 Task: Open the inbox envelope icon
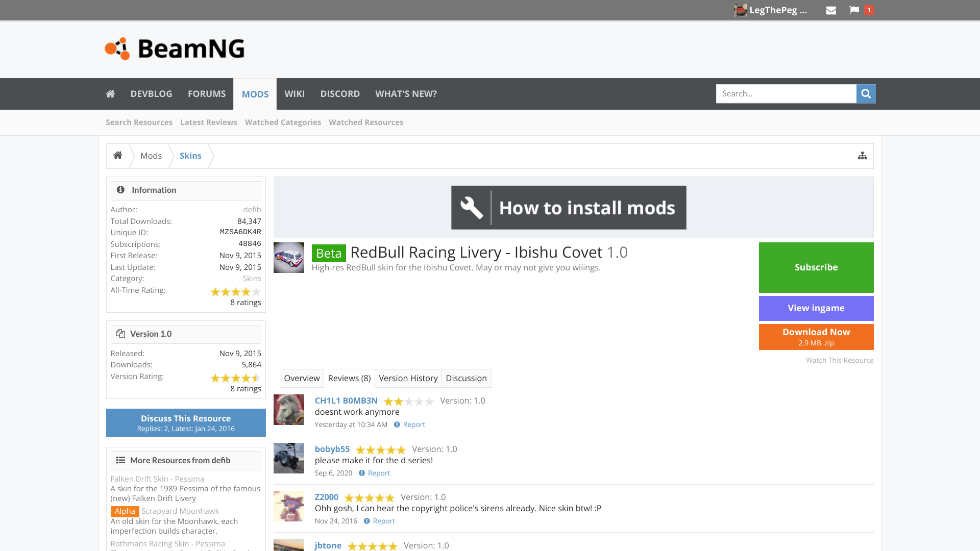831,10
